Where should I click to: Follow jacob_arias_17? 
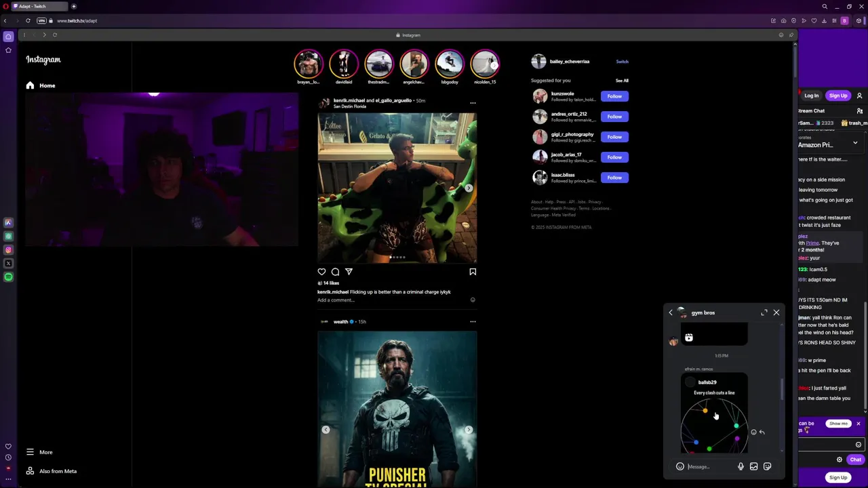coord(614,157)
